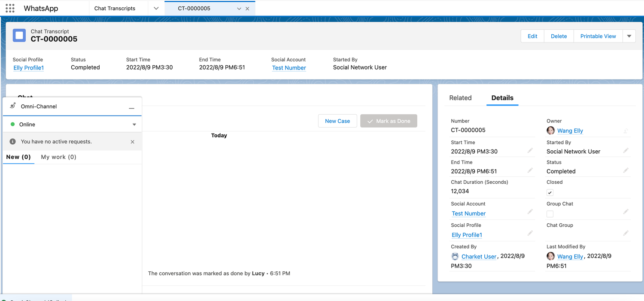Open the App Launcher grid icon
Image resolution: width=644 pixels, height=301 pixels.
click(10, 8)
